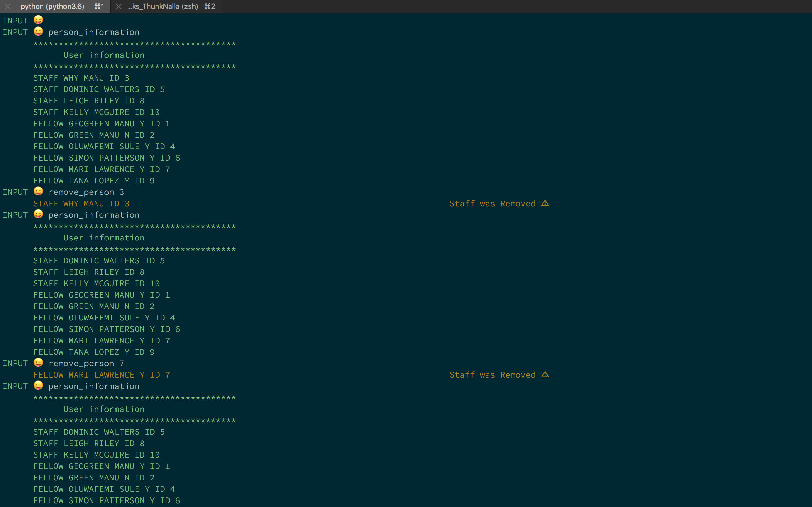Click the "remove_person 7" command text
812x507 pixels.
86,364
